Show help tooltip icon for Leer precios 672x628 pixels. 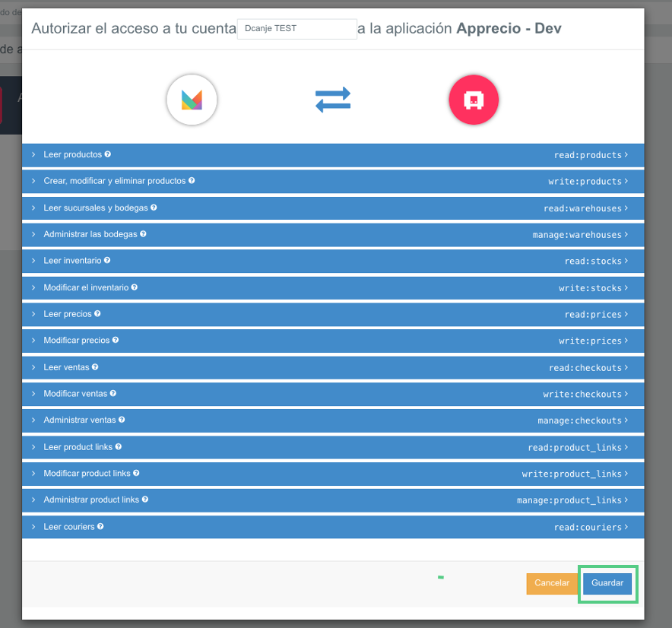tap(97, 313)
